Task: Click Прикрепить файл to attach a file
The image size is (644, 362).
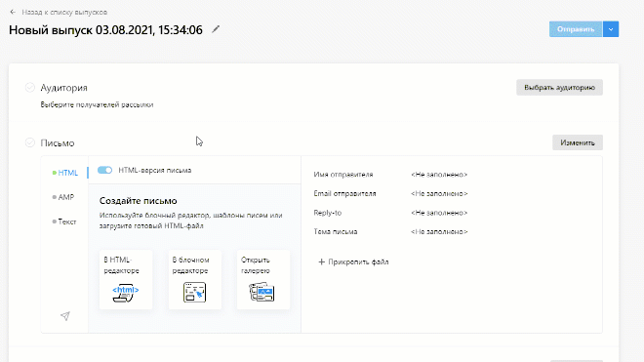Action: coord(353,261)
